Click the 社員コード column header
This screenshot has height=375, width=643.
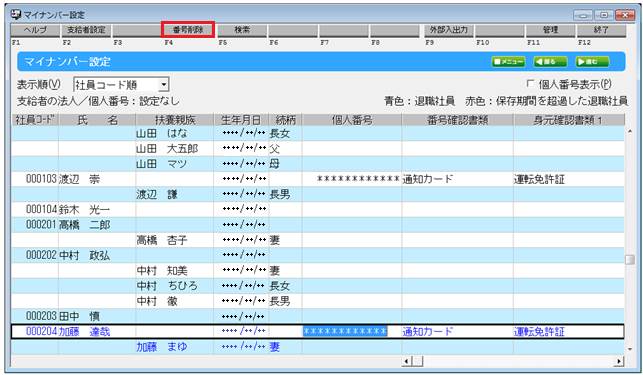tap(35, 120)
